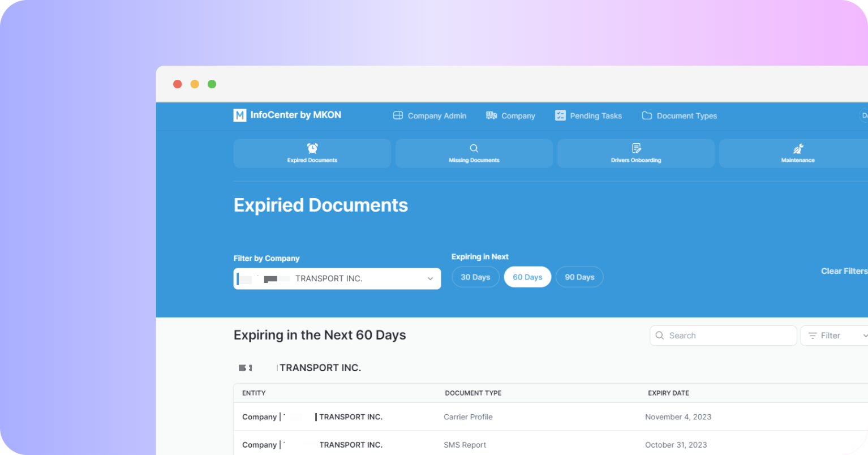Open the Filter dropdown
Screen dimensions: 868x455
pos(835,336)
